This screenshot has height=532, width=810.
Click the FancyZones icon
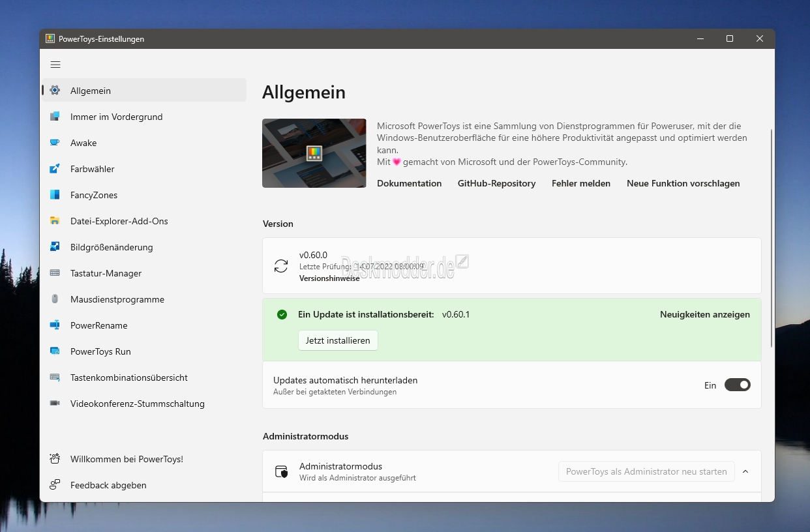[55, 195]
